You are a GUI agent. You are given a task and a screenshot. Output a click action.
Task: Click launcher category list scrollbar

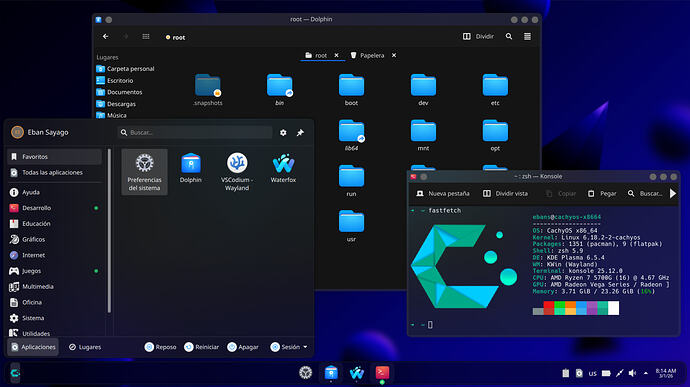(x=109, y=231)
